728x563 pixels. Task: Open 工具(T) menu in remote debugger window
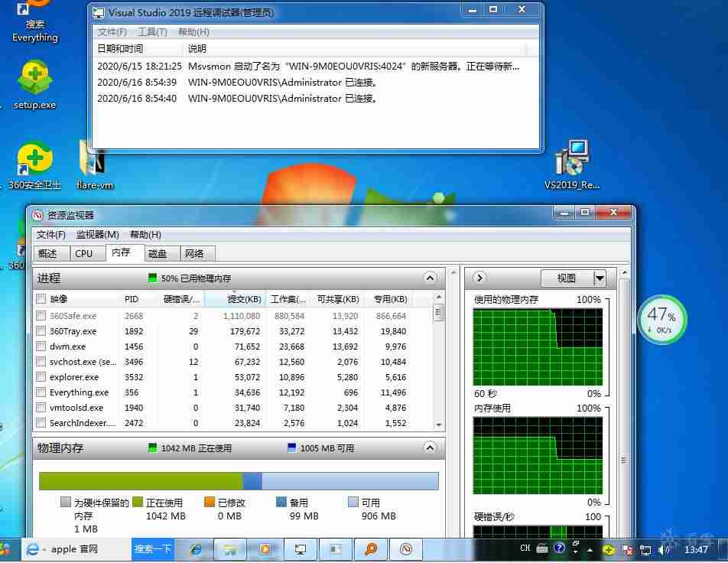tap(152, 32)
